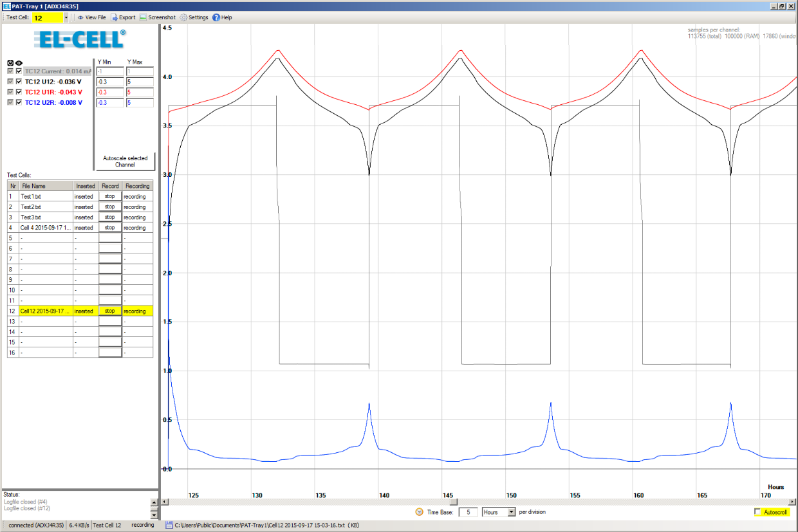The height and width of the screenshot is (532, 798).
Task: Open the Test Cell dropdown arrow
Action: click(66, 18)
